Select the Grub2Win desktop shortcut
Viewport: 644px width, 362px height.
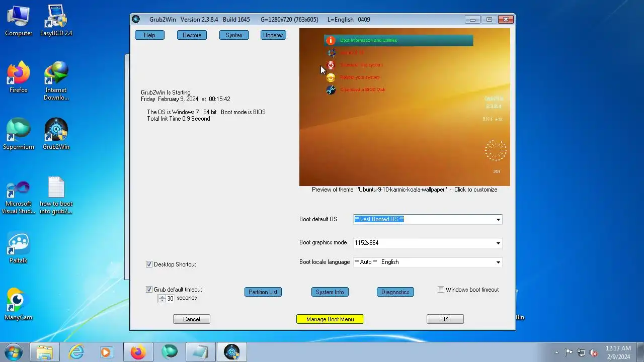(x=56, y=134)
